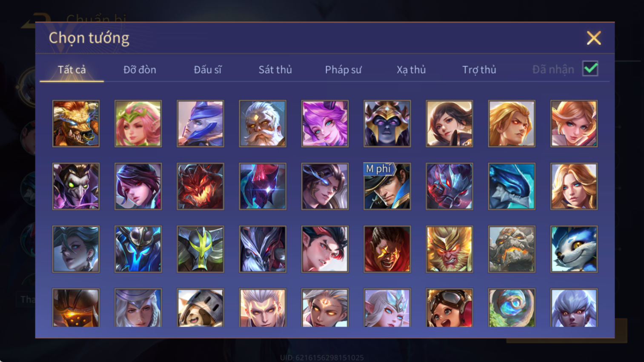The height and width of the screenshot is (362, 644).
Task: Choose the red fire demon hero portrait
Action: (x=200, y=186)
